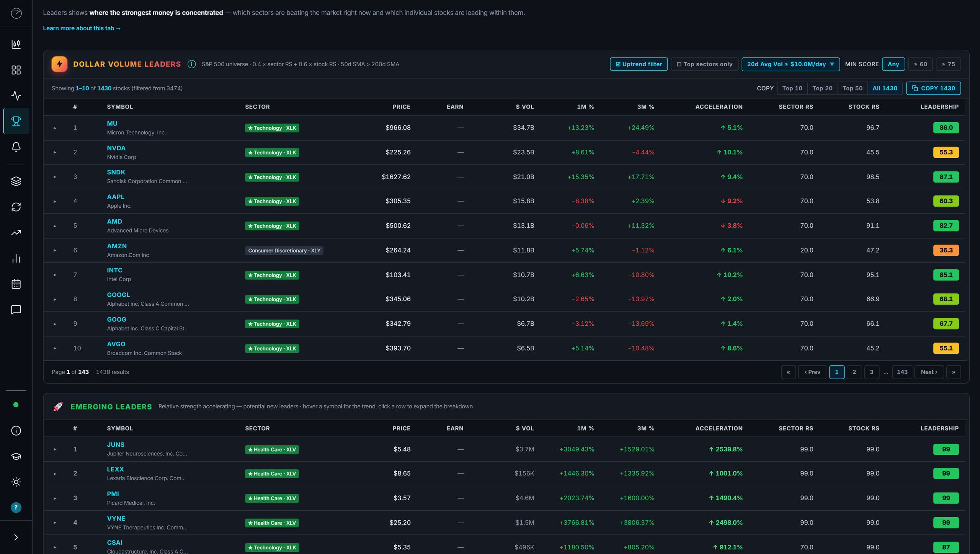Expand the AVGO row
Image resolution: width=980 pixels, height=554 pixels.
click(x=55, y=349)
